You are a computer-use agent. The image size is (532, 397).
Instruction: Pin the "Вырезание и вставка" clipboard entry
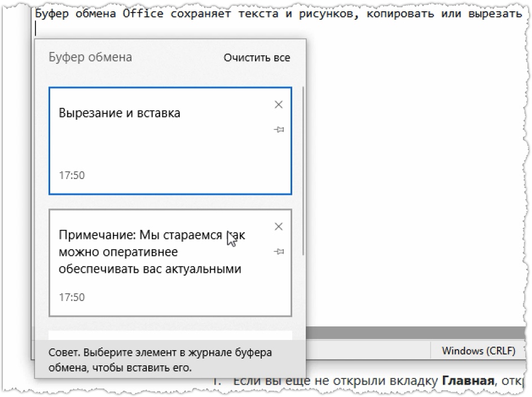click(x=278, y=130)
